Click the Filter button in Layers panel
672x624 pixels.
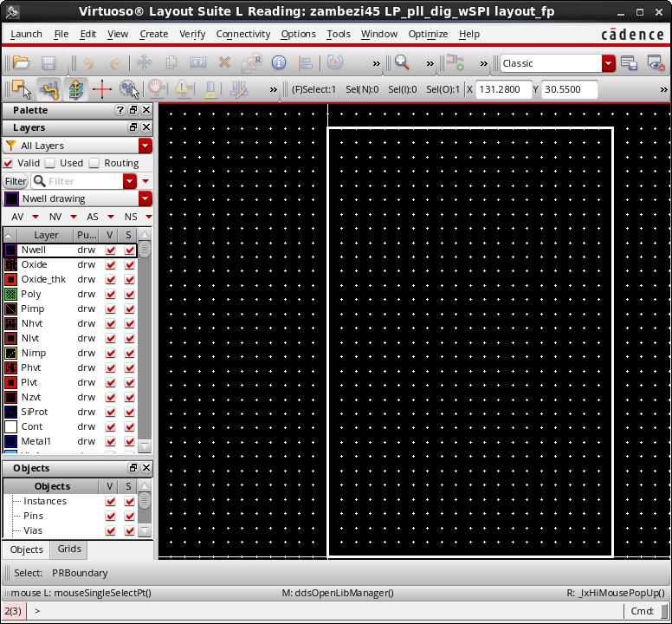(x=16, y=181)
